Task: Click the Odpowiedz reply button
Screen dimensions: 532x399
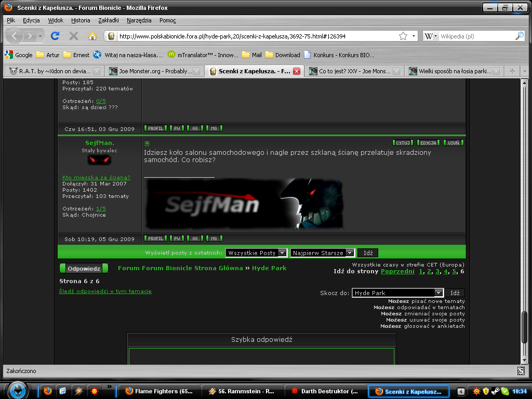Action: click(84, 269)
